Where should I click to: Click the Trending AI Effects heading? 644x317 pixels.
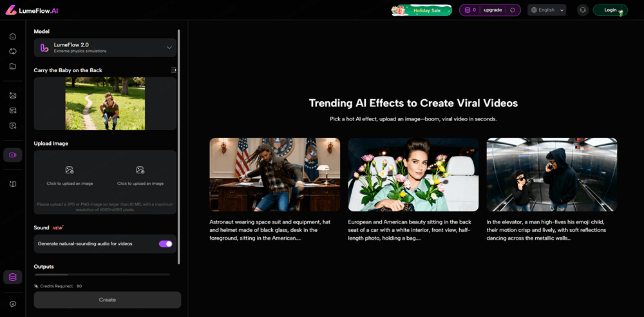coord(413,103)
